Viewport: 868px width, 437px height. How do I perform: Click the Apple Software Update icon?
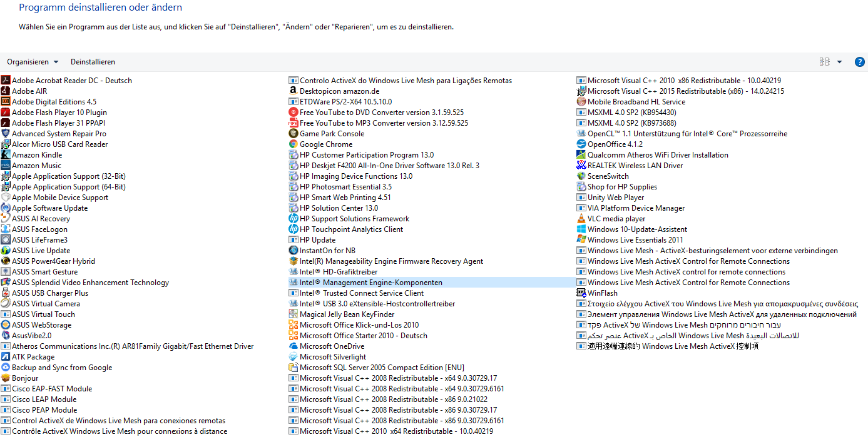pos(6,208)
